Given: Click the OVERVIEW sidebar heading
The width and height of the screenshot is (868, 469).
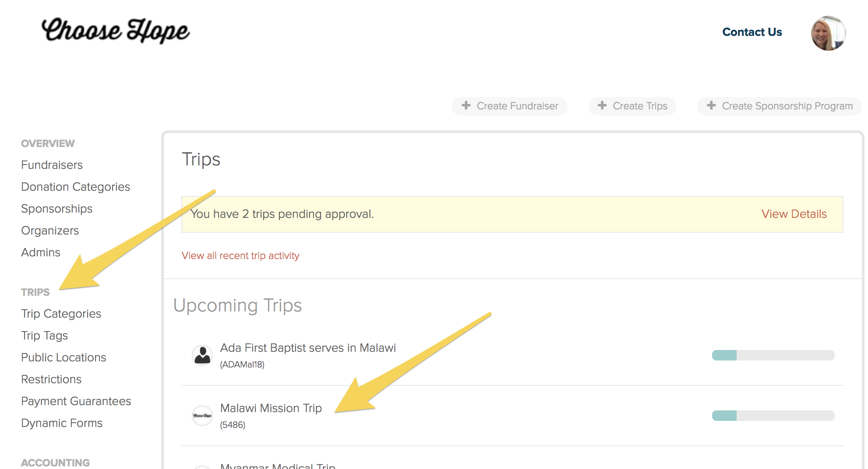Looking at the screenshot, I should point(48,143).
